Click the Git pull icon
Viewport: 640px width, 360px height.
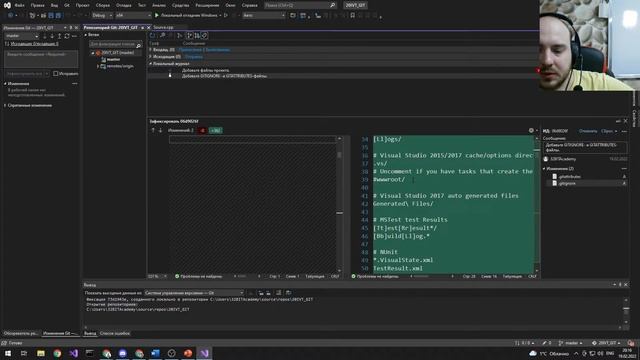pyautogui.click(x=52, y=36)
